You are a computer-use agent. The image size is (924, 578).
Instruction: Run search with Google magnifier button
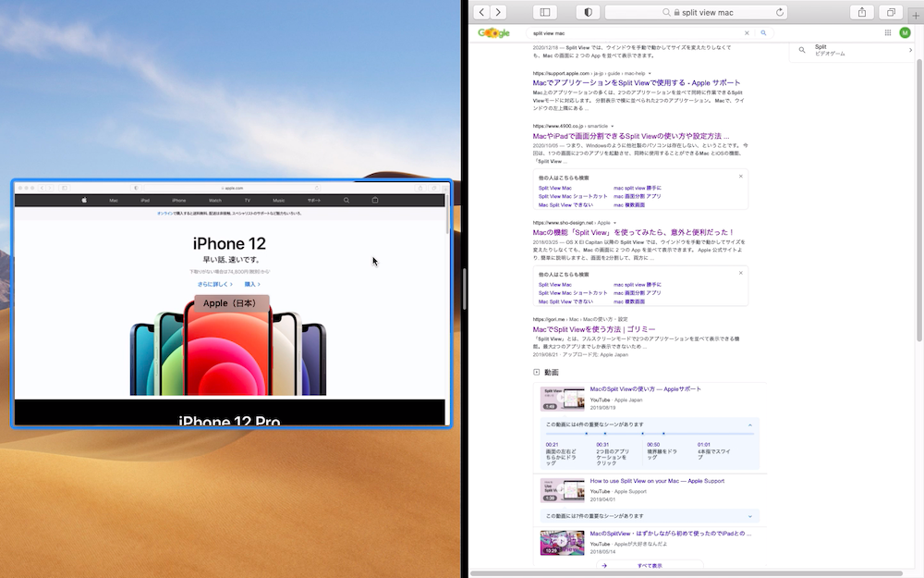[763, 33]
